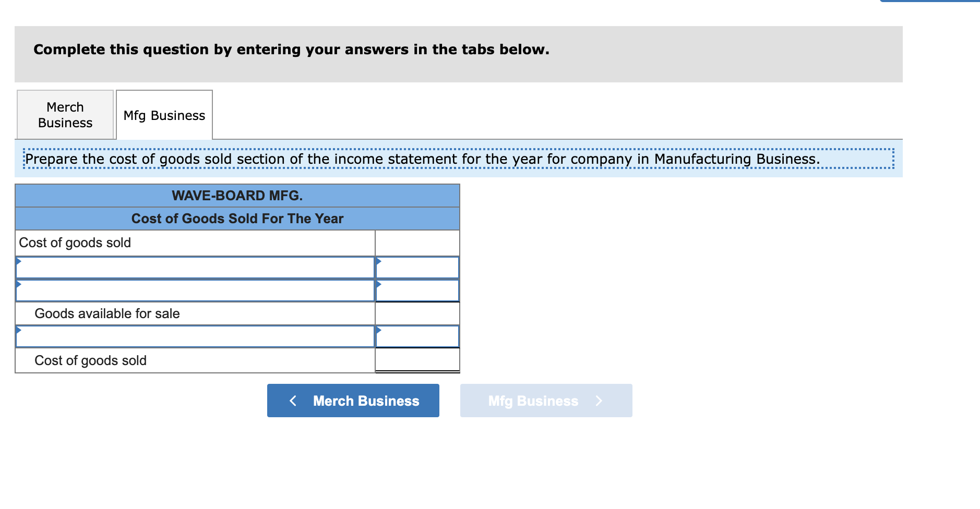Click the triangle marker on first amount cell

(x=378, y=261)
